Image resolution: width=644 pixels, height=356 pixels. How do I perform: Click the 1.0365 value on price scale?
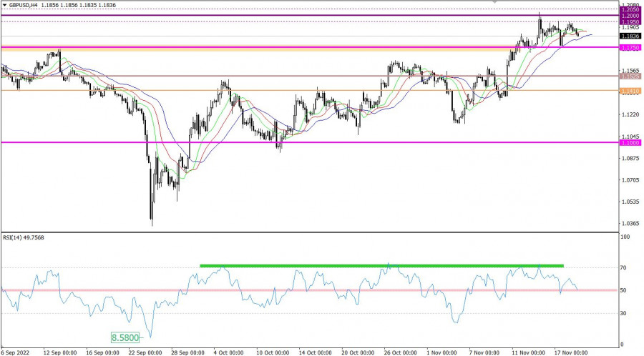630,224
